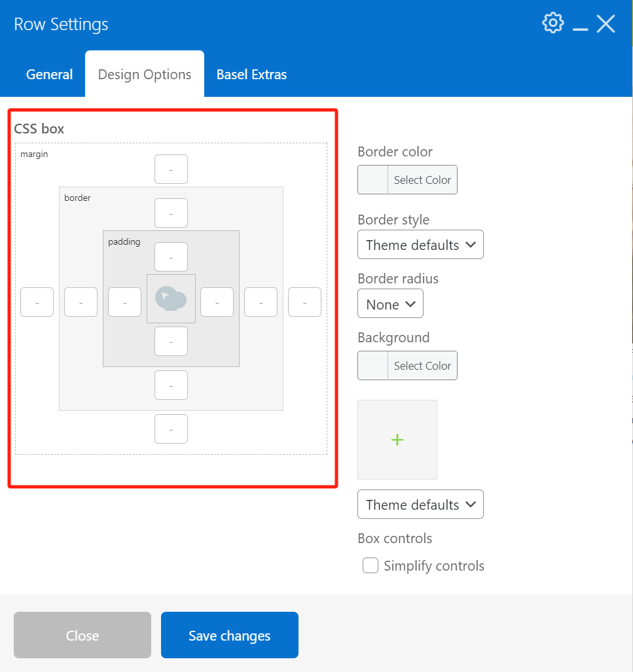
Task: Select the Design Options tab
Action: pyautogui.click(x=145, y=75)
